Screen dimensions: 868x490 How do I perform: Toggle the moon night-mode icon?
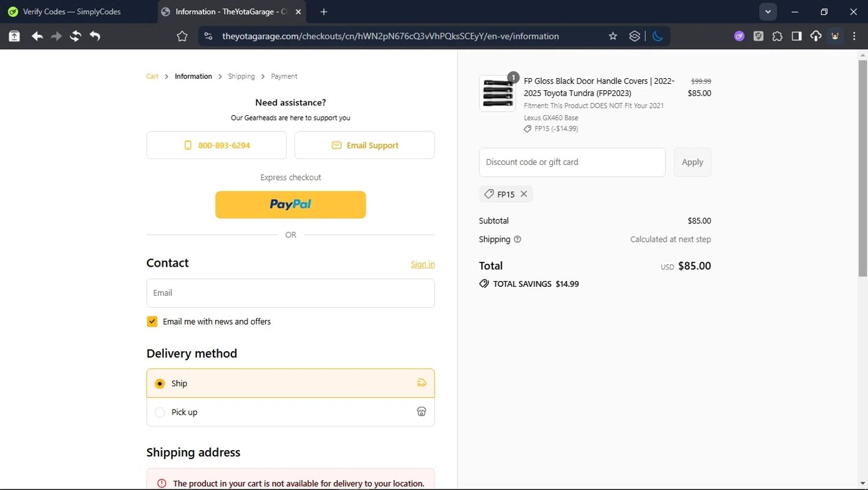tap(657, 36)
